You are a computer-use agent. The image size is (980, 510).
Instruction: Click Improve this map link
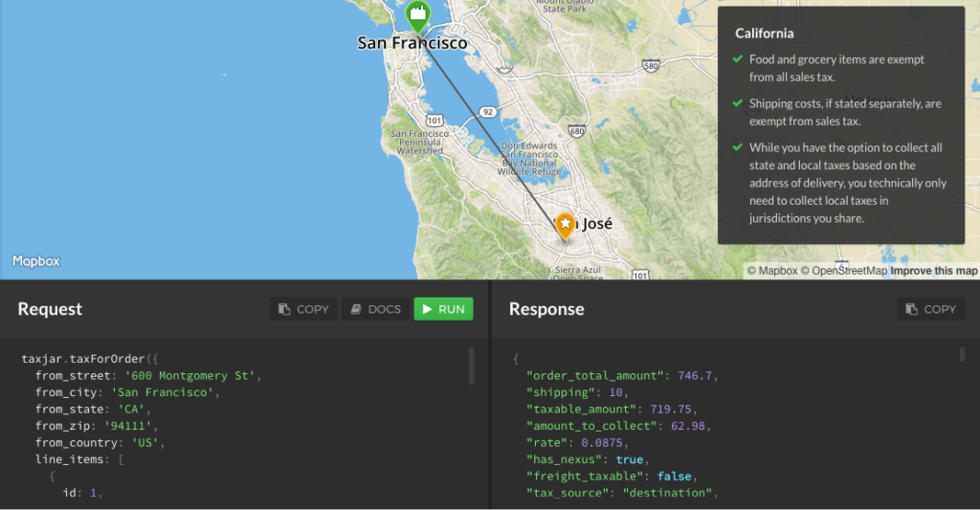coord(934,271)
